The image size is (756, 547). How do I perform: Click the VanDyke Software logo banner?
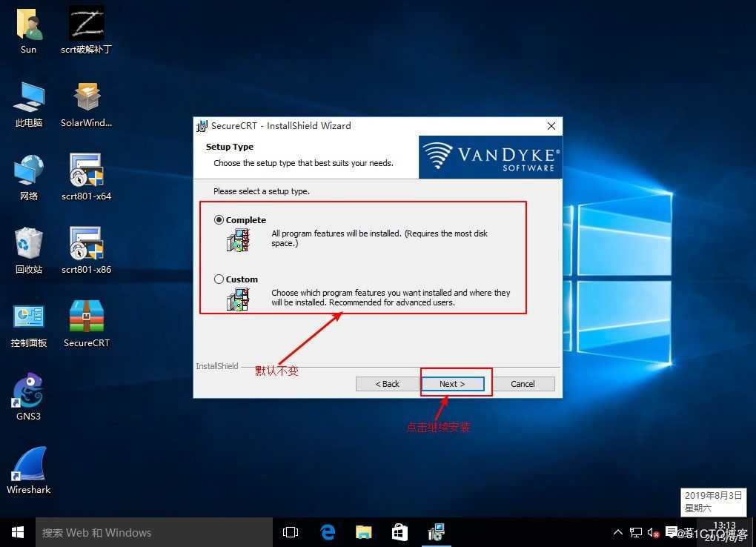point(491,157)
